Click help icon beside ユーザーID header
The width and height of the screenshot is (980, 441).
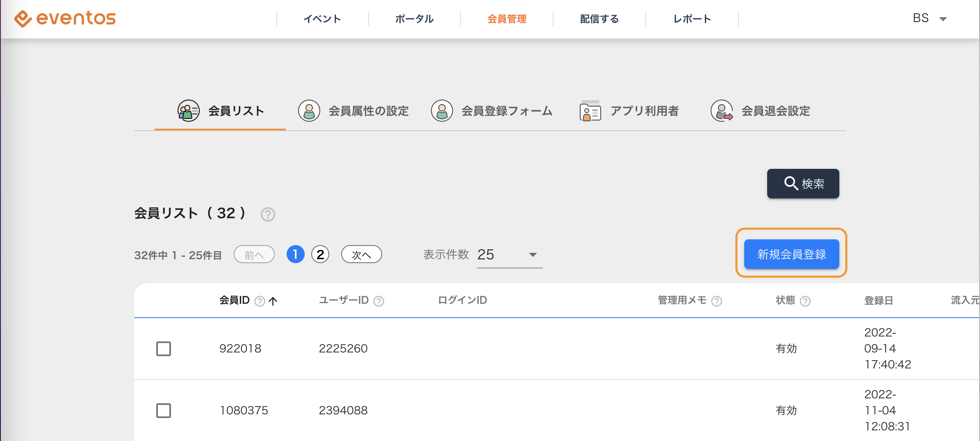click(x=379, y=301)
